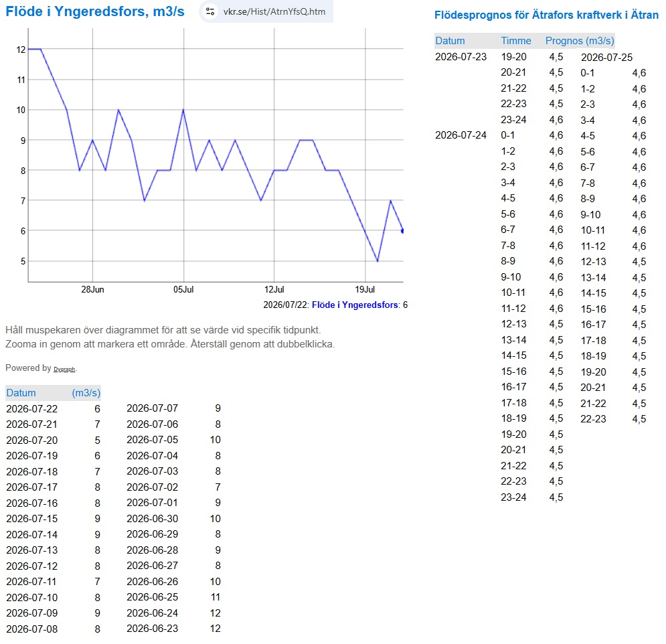Select the 2026-06-30 date cell
Image resolution: width=666 pixels, height=644 pixels.
pos(153,519)
